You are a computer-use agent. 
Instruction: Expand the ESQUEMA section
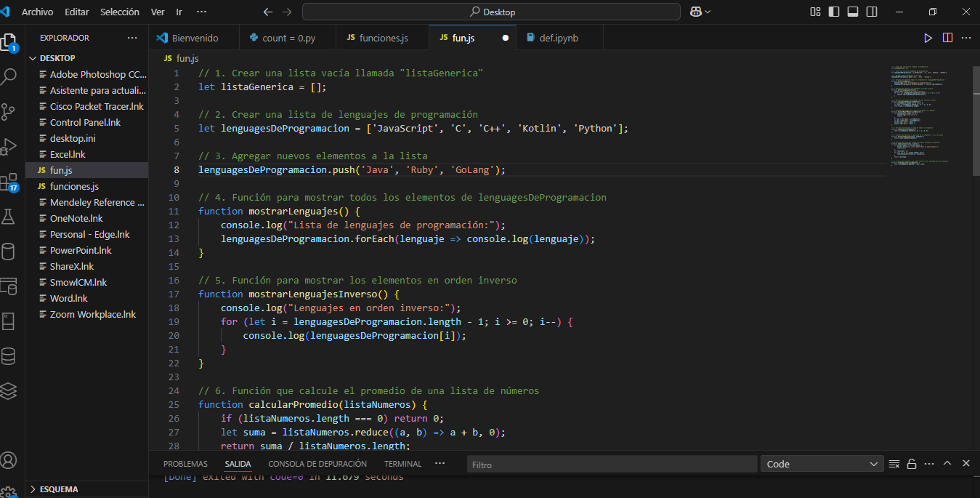(87, 489)
